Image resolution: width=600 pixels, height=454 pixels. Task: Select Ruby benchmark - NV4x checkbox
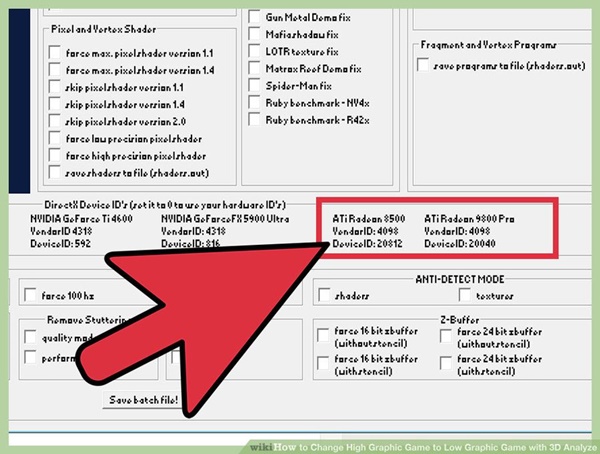254,103
